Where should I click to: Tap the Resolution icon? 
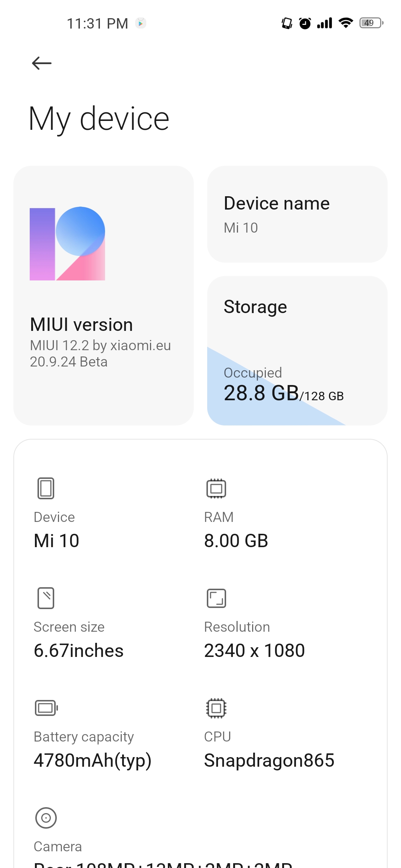[x=216, y=598]
